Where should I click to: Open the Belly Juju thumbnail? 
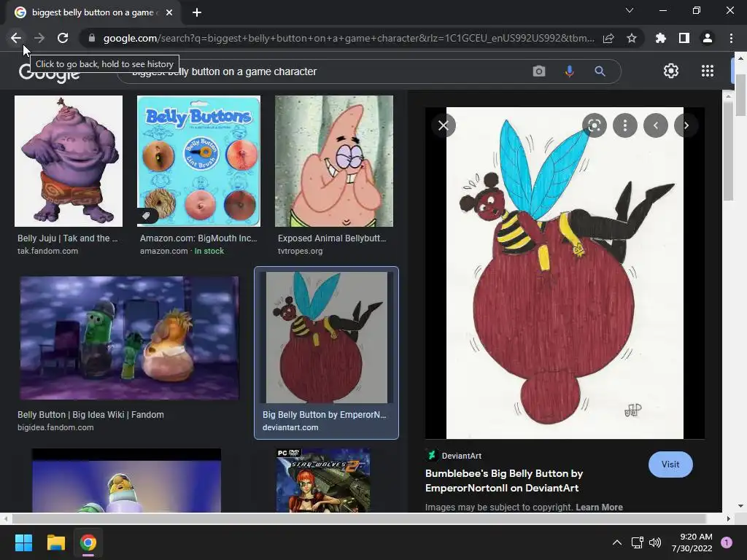coord(69,161)
